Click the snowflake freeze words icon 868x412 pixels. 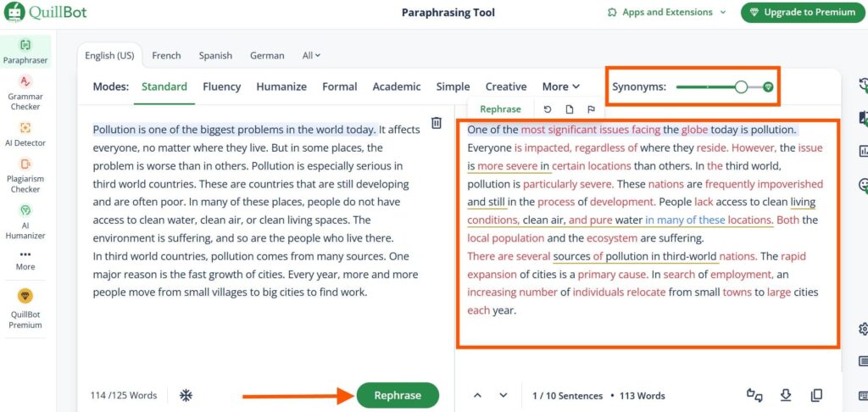point(186,395)
